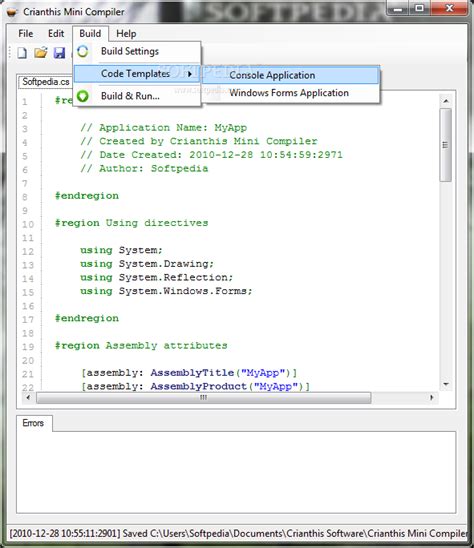The image size is (474, 548).
Task: Click the green Build & Run icon
Action: click(83, 96)
